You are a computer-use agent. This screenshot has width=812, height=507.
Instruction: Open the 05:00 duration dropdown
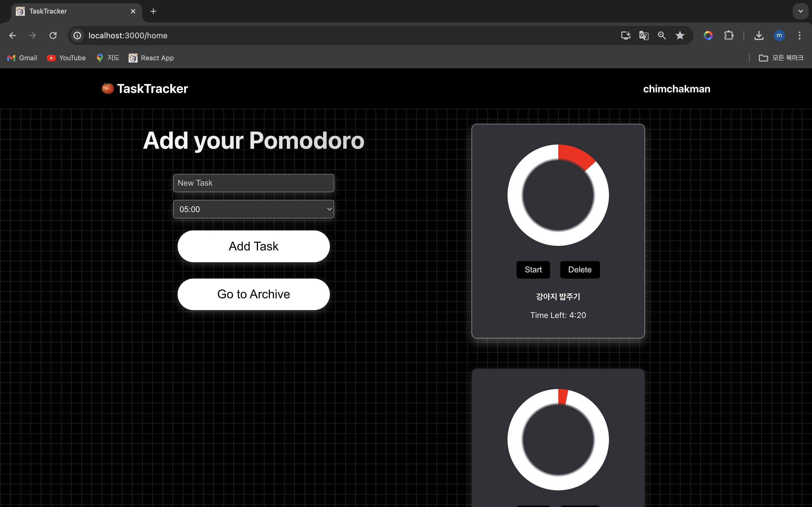(x=254, y=209)
